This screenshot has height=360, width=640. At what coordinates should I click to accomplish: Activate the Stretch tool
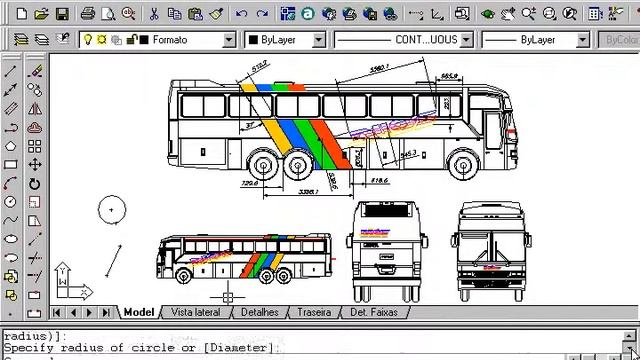(35, 221)
